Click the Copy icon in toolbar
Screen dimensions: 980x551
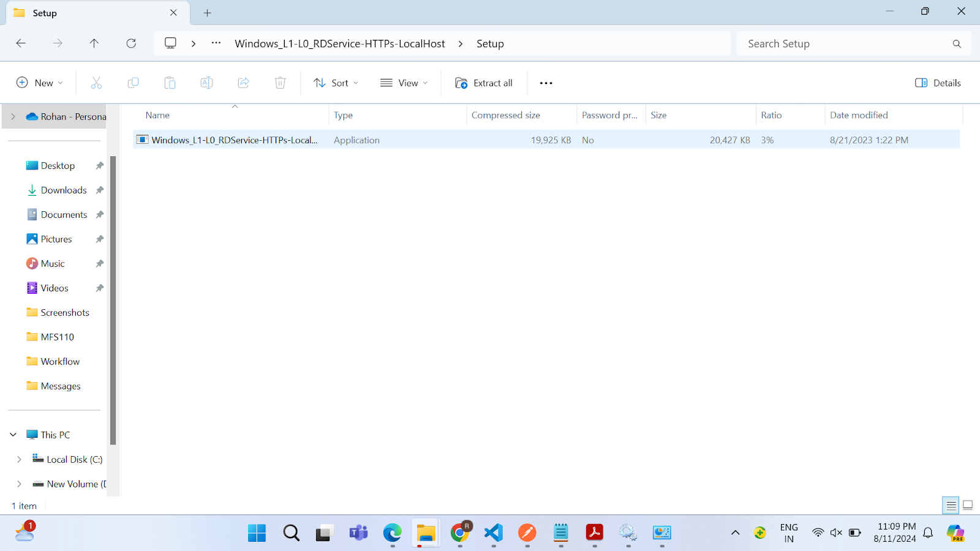coord(133,83)
